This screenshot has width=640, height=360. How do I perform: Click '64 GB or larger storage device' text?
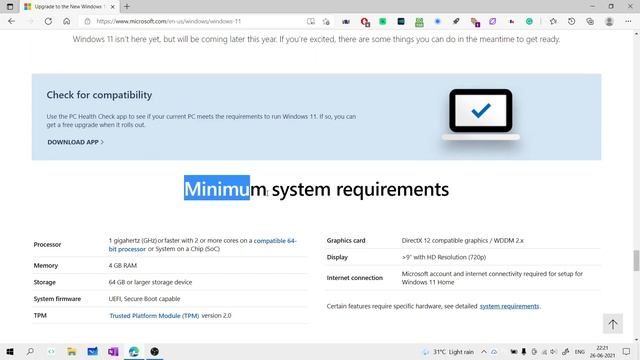(150, 282)
